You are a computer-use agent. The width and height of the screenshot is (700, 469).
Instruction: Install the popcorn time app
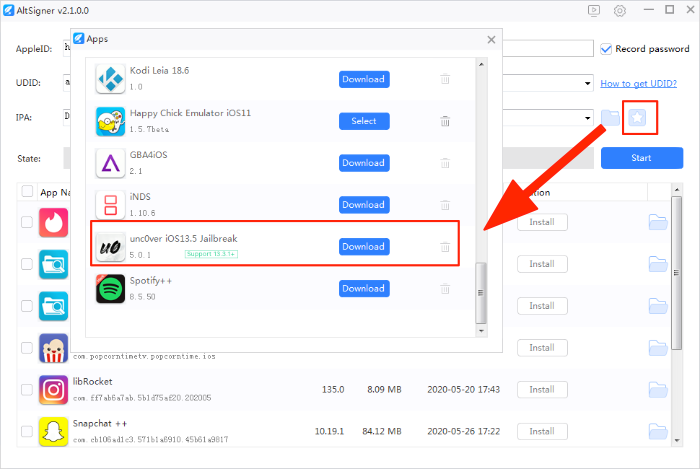[x=542, y=348]
